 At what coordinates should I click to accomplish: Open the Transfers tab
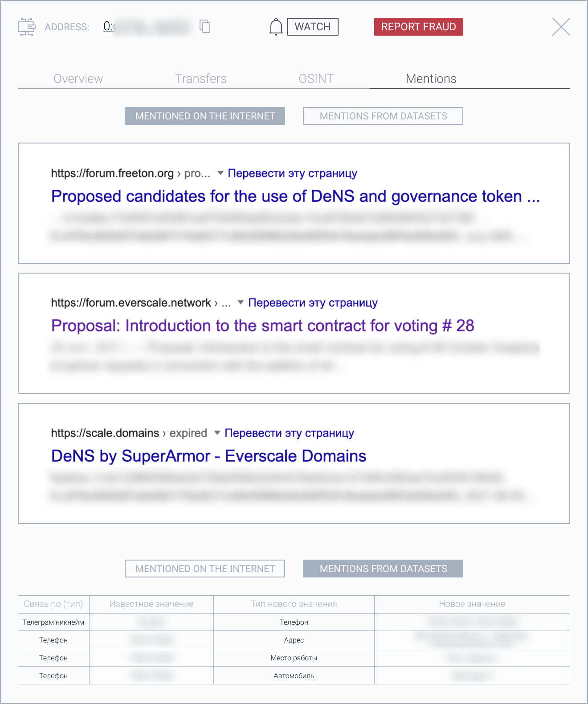click(201, 78)
